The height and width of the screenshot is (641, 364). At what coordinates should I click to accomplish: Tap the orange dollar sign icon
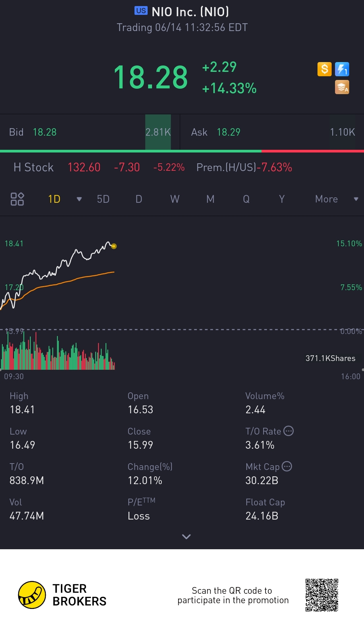click(324, 69)
